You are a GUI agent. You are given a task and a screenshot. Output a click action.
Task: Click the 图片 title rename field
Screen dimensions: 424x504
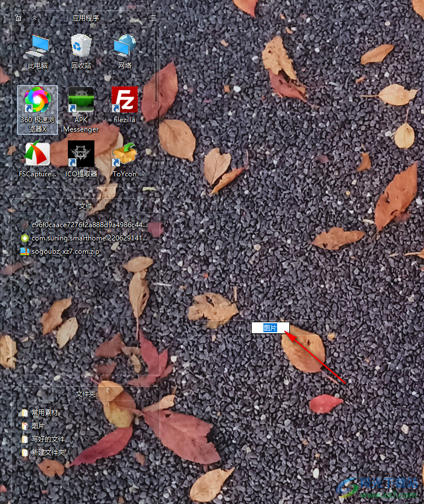pos(270,328)
